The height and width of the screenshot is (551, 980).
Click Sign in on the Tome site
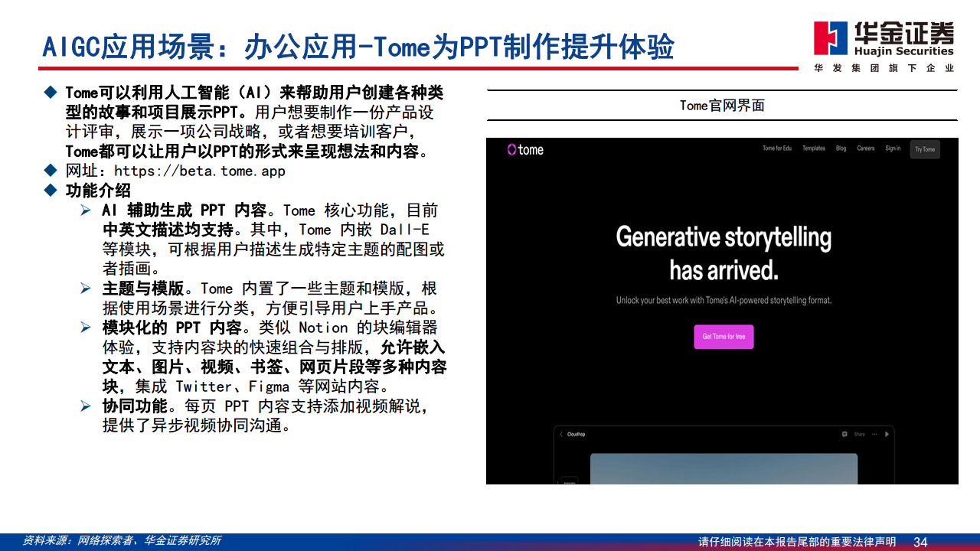(x=893, y=148)
